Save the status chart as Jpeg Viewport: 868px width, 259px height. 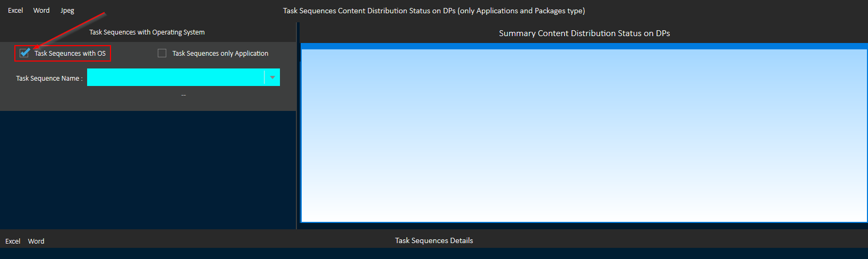[x=67, y=11]
